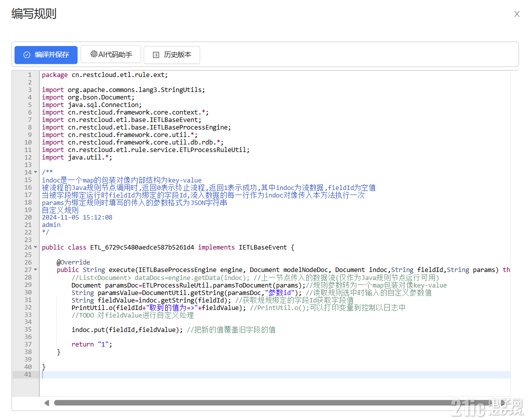Click line number 36 in the gutter
The width and height of the screenshot is (528, 420).
[28, 337]
